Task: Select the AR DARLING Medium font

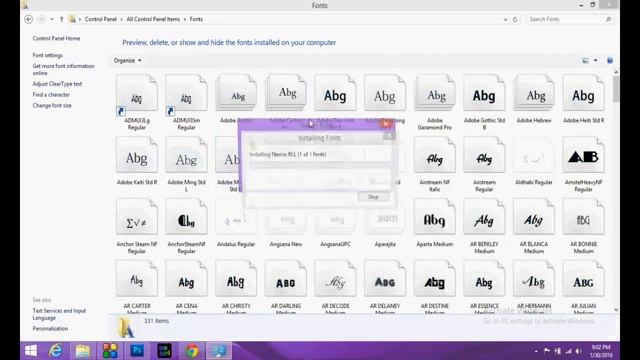Action: pos(286,279)
